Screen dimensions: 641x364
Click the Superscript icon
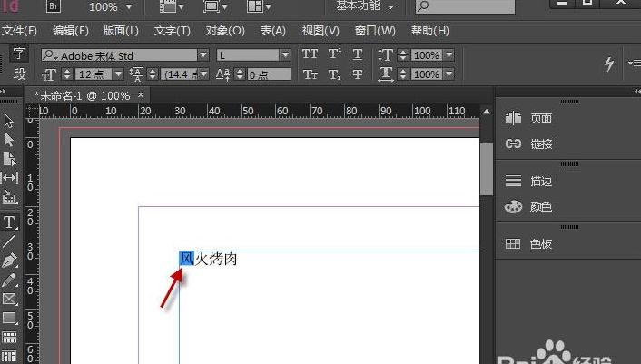tap(334, 54)
